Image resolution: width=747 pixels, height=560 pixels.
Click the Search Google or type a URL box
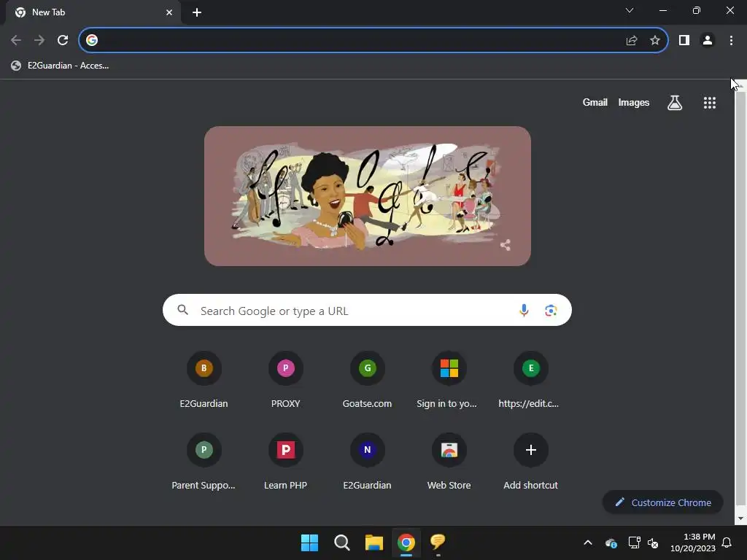(367, 310)
